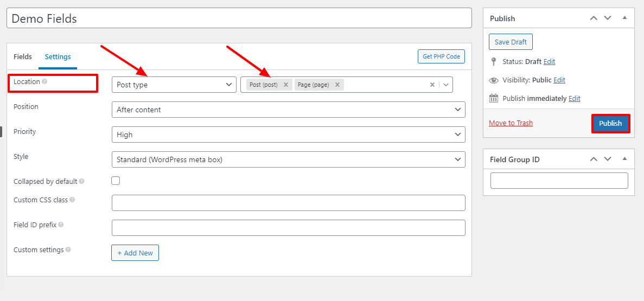Click the Custom CSS class help icon
The height and width of the screenshot is (301, 644).
click(72, 200)
